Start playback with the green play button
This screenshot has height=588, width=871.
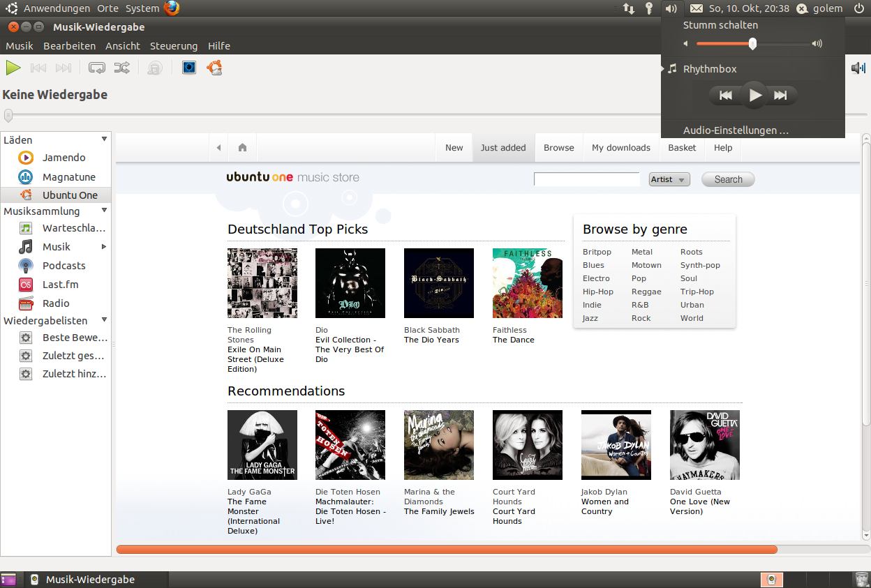tap(13, 68)
